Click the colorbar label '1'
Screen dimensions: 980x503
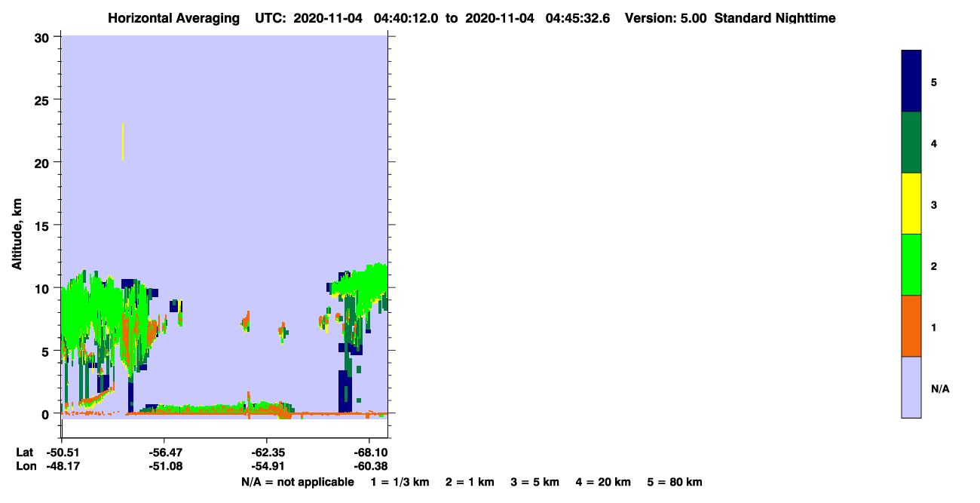pyautogui.click(x=934, y=327)
